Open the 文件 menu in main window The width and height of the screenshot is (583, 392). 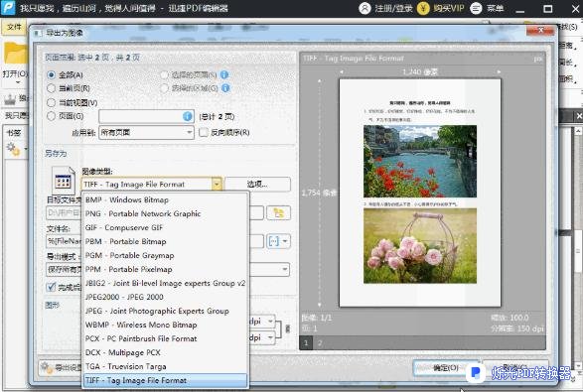click(x=14, y=27)
